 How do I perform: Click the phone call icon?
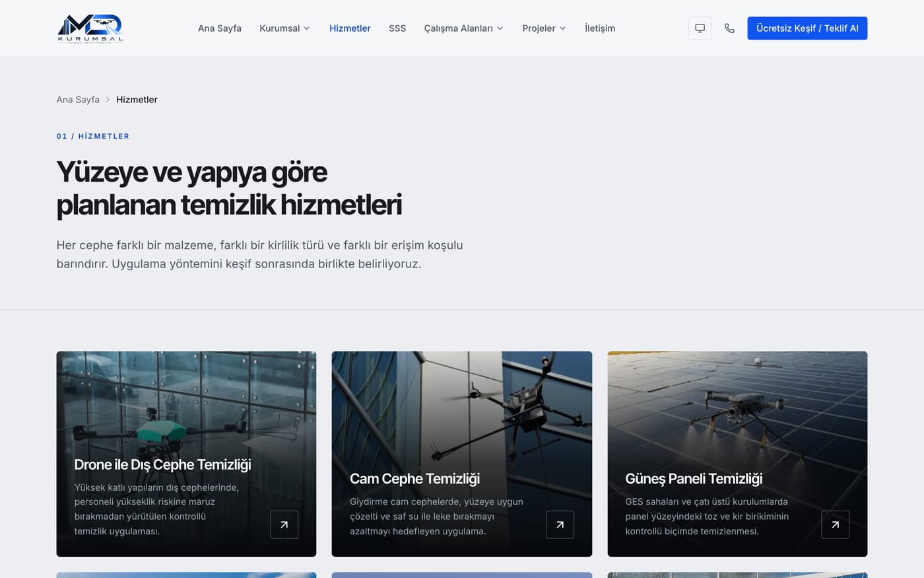[729, 28]
